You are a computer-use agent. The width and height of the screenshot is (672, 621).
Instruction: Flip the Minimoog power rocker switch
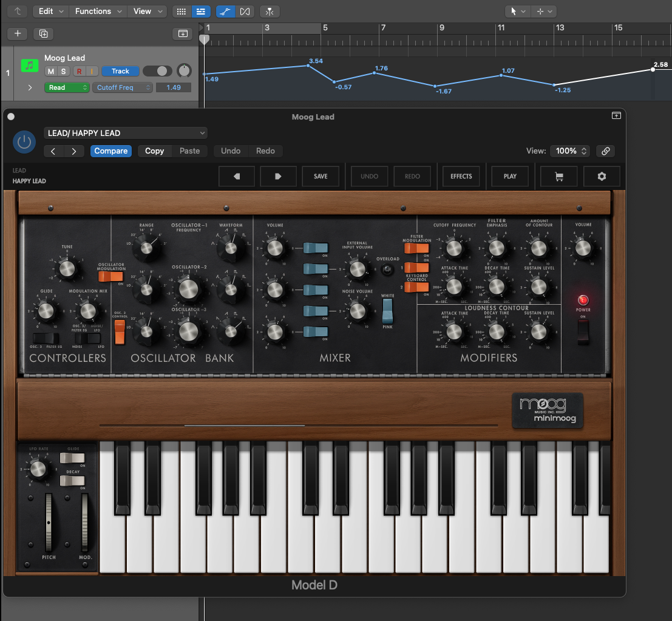(583, 331)
